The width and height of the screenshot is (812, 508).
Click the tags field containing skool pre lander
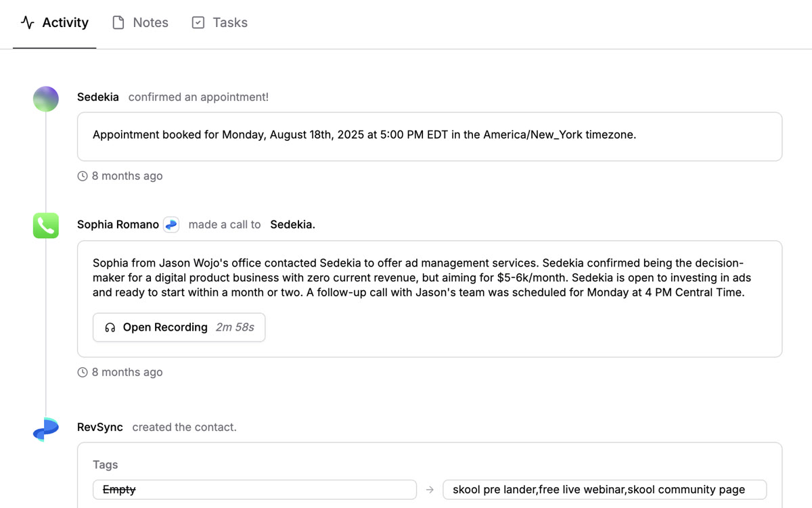pyautogui.click(x=604, y=489)
